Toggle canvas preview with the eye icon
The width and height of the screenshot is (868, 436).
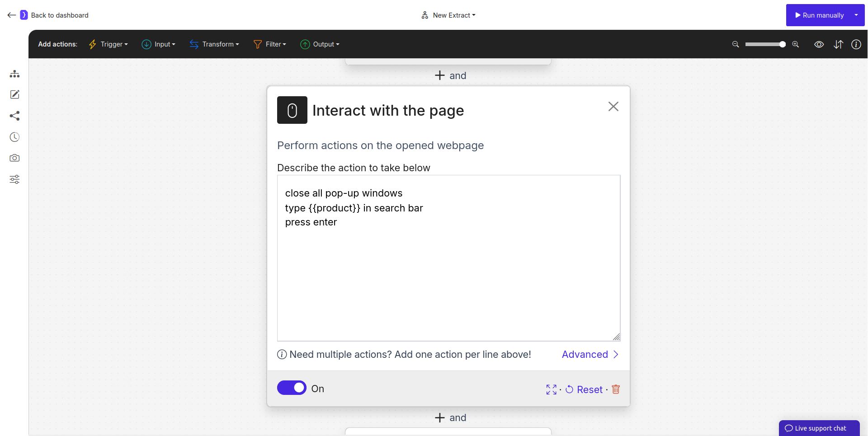[x=819, y=44]
